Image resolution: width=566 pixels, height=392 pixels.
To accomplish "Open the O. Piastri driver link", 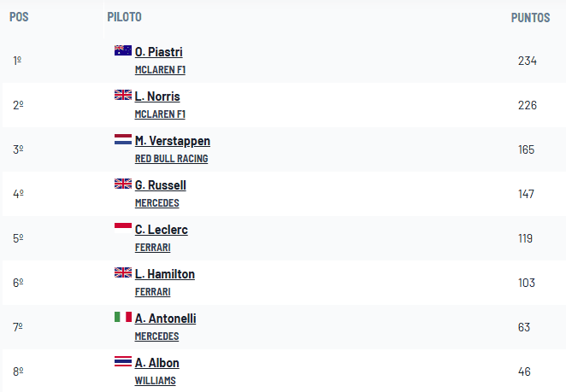I will (158, 52).
